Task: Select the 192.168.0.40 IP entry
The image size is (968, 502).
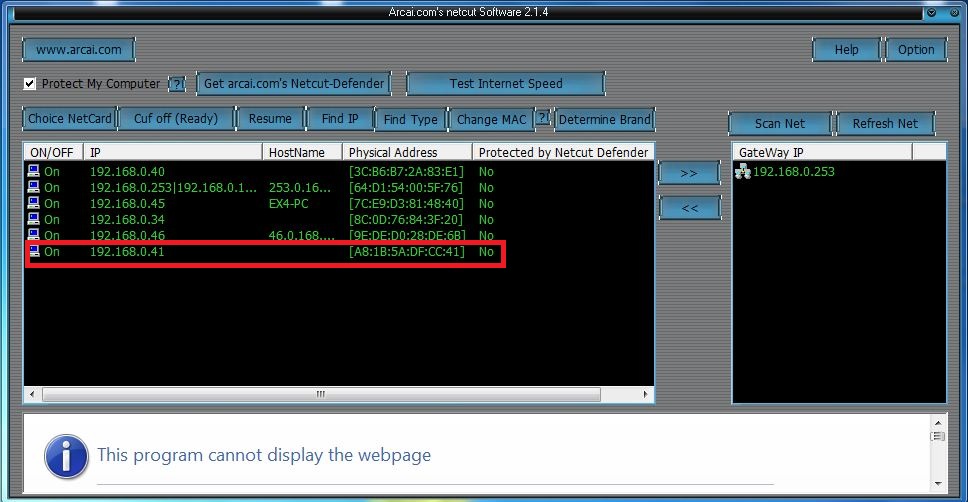Action: point(127,172)
